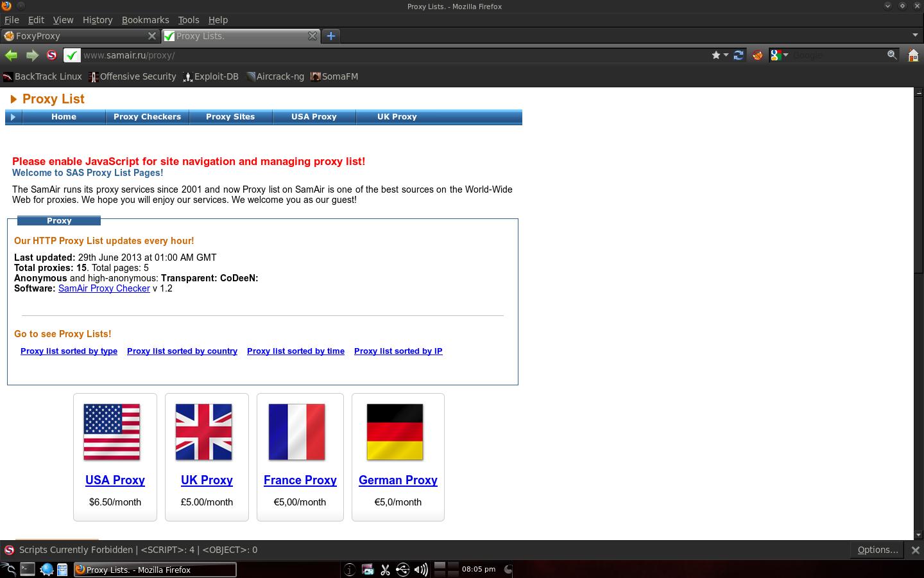924x578 pixels.
Task: Go to Proxy Checkers page
Action: [x=147, y=117]
